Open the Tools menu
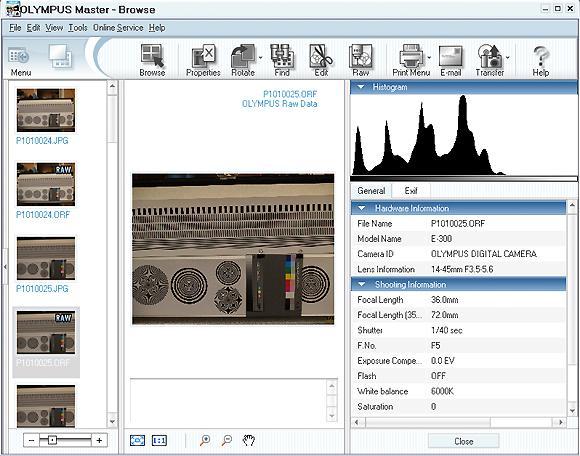 78,28
